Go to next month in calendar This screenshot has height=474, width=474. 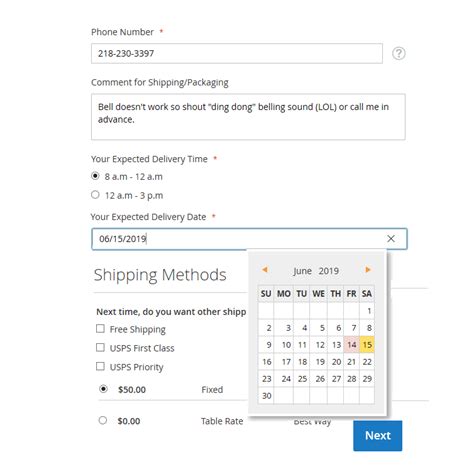[368, 270]
